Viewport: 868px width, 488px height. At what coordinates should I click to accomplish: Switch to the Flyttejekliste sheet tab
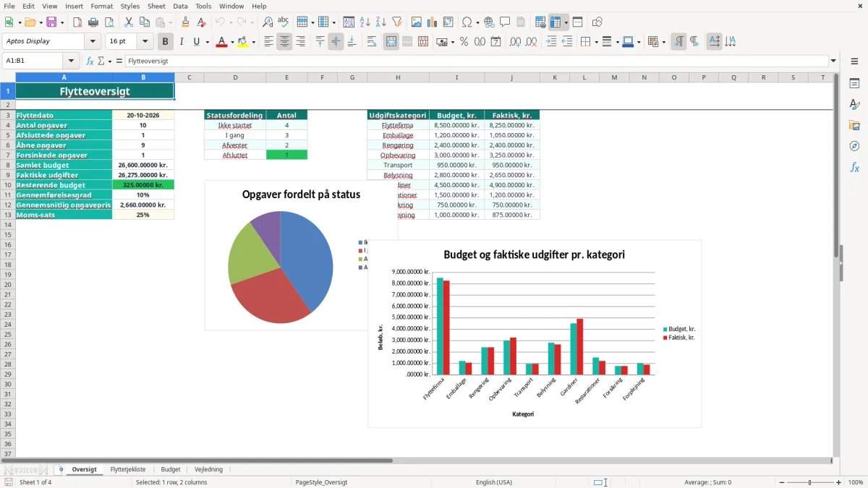coord(128,469)
